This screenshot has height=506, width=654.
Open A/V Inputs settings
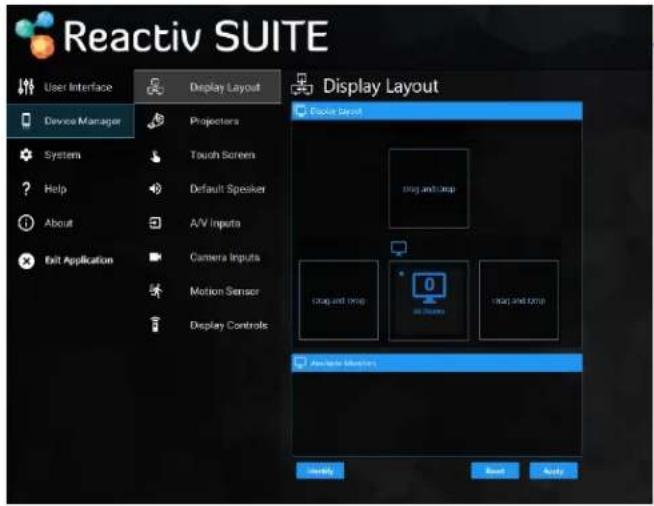[x=207, y=223]
